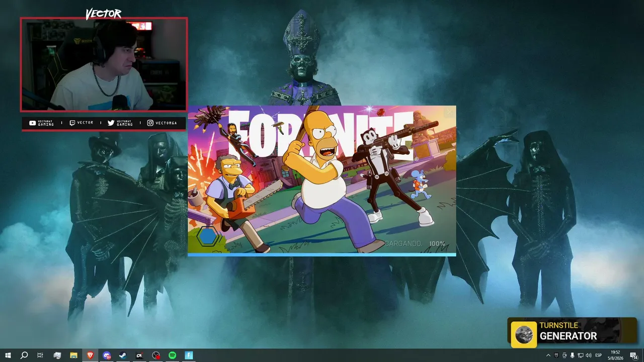Viewport: 644px width, 362px height.
Task: Open the taskbar app with red recording dot
Action: click(x=156, y=355)
